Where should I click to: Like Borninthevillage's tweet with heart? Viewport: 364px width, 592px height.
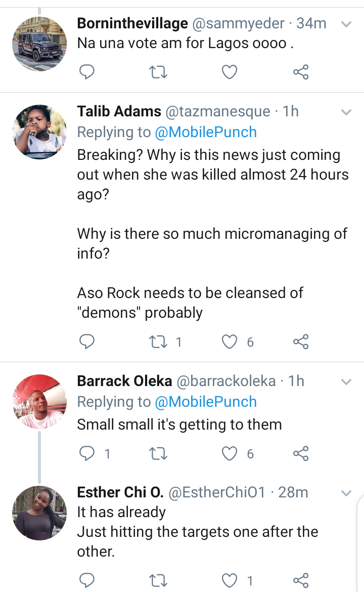pyautogui.click(x=230, y=73)
